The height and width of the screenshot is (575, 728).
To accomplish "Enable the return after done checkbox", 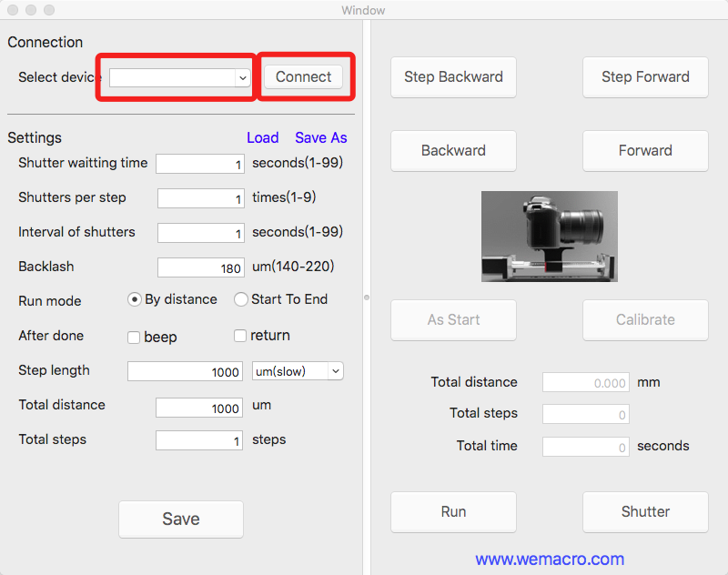I will click(x=240, y=336).
